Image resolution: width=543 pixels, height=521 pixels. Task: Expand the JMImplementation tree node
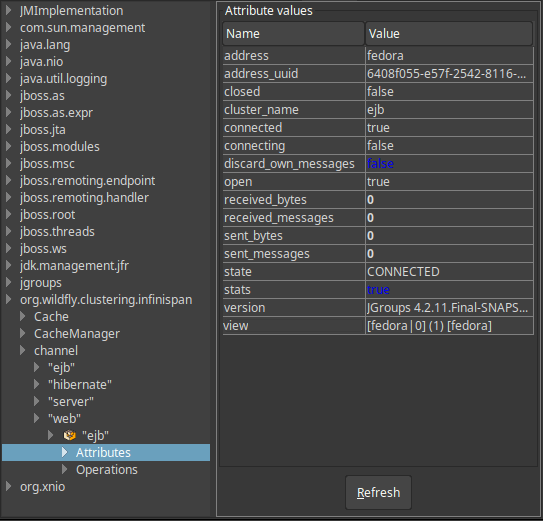[x=9, y=10]
